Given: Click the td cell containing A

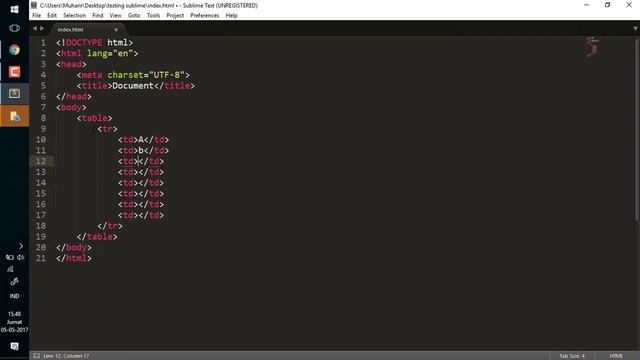Looking at the screenshot, I should [x=143, y=140].
